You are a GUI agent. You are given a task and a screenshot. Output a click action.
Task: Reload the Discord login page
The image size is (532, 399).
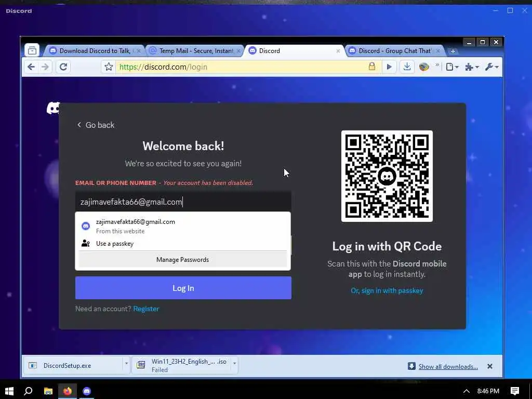63,67
